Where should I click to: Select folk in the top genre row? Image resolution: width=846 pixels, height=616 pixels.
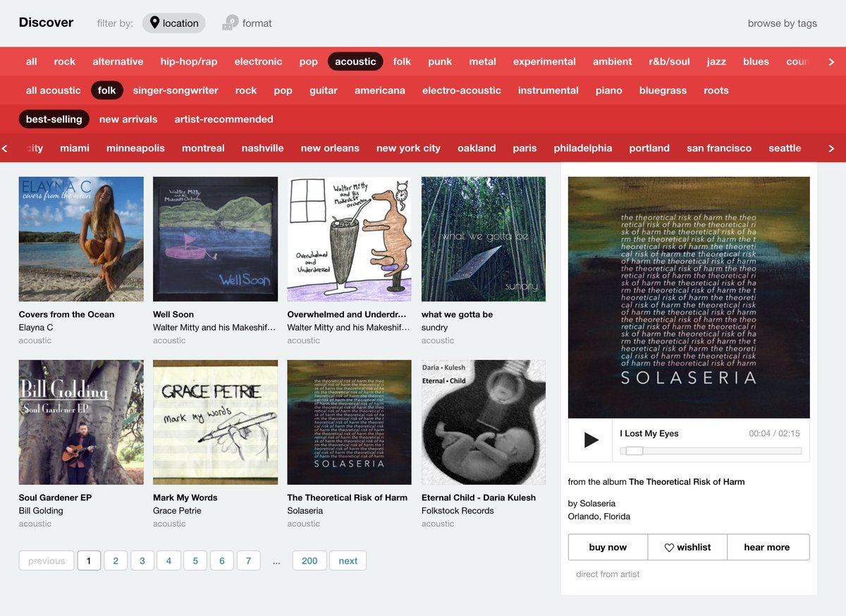click(402, 61)
